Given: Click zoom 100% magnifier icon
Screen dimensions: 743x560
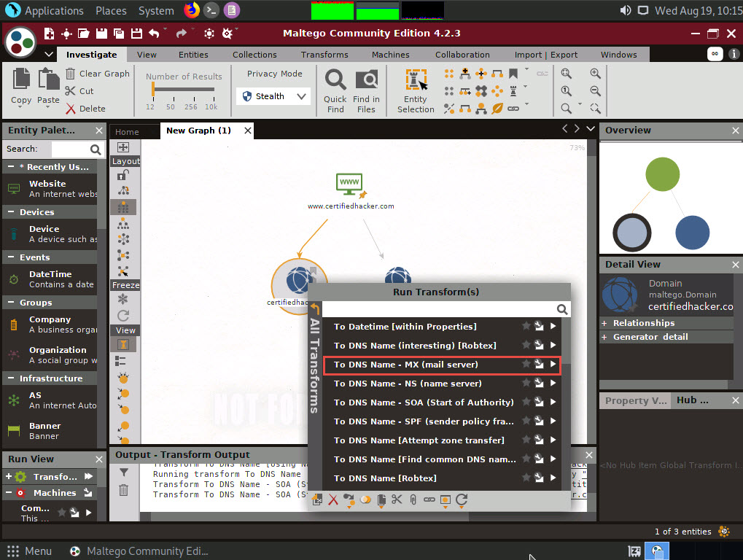Looking at the screenshot, I should click(x=566, y=91).
